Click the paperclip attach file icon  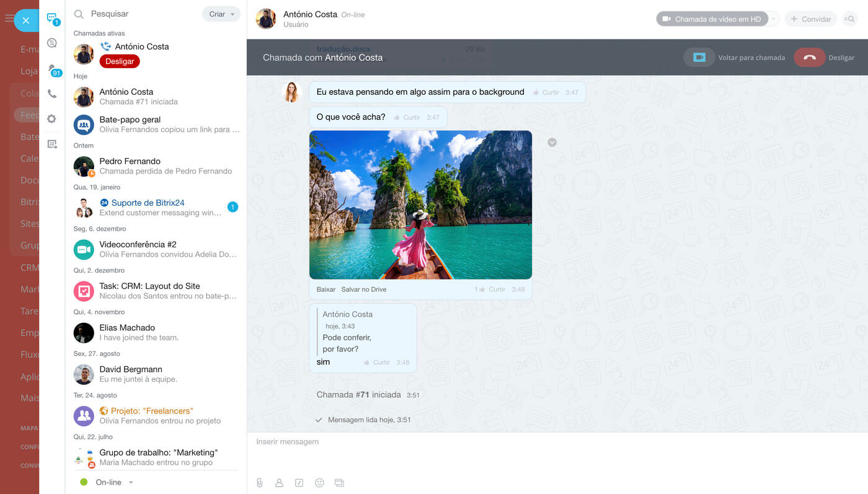pyautogui.click(x=260, y=483)
